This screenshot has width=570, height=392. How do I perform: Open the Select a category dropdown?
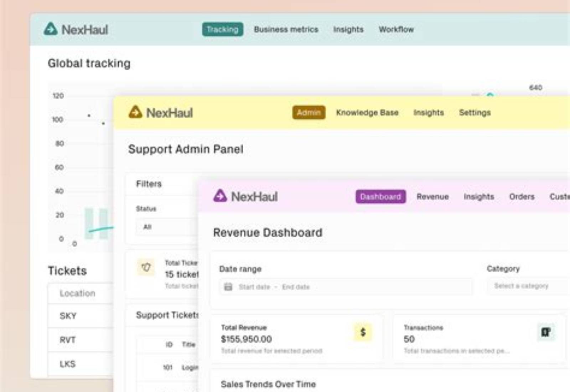point(528,286)
